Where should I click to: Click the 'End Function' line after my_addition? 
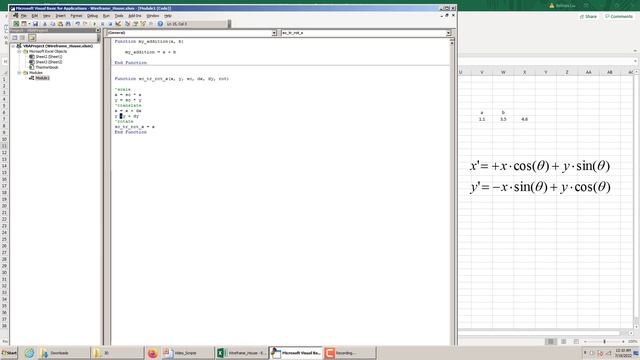(x=131, y=63)
